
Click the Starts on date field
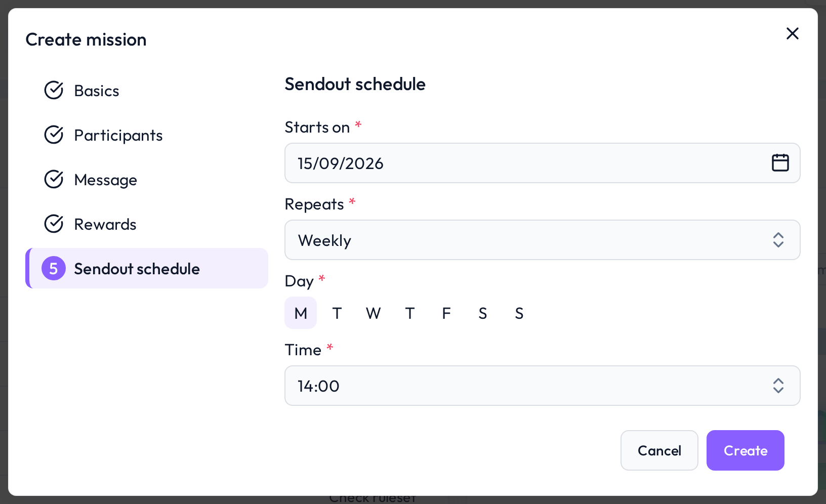(542, 163)
